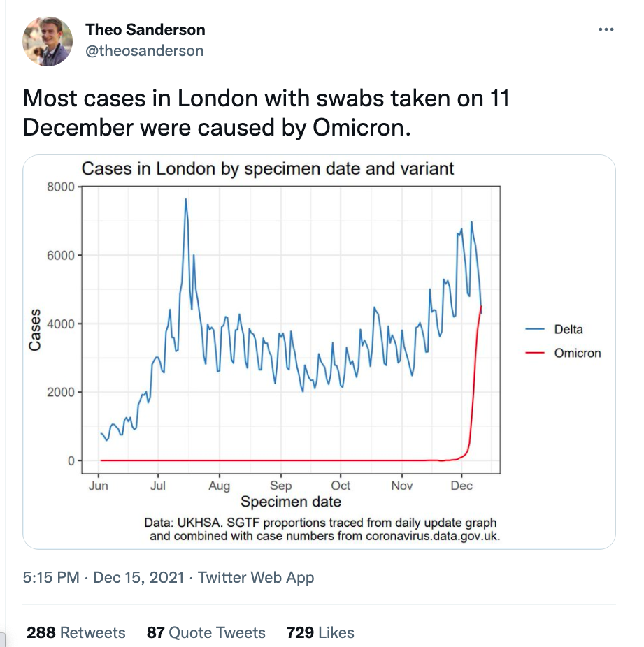Click Theo Sanderson's profile avatar photo
This screenshot has height=647, width=644.
pos(48,41)
